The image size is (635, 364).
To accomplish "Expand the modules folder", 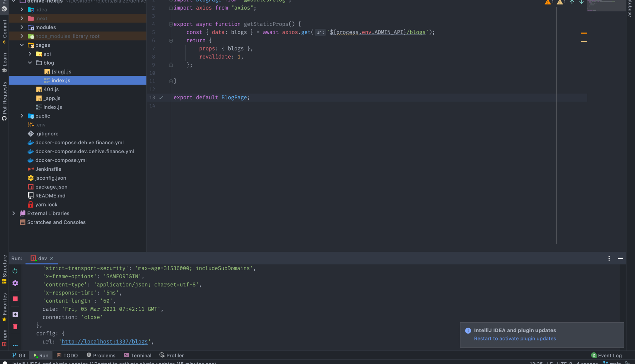I will click(x=22, y=27).
